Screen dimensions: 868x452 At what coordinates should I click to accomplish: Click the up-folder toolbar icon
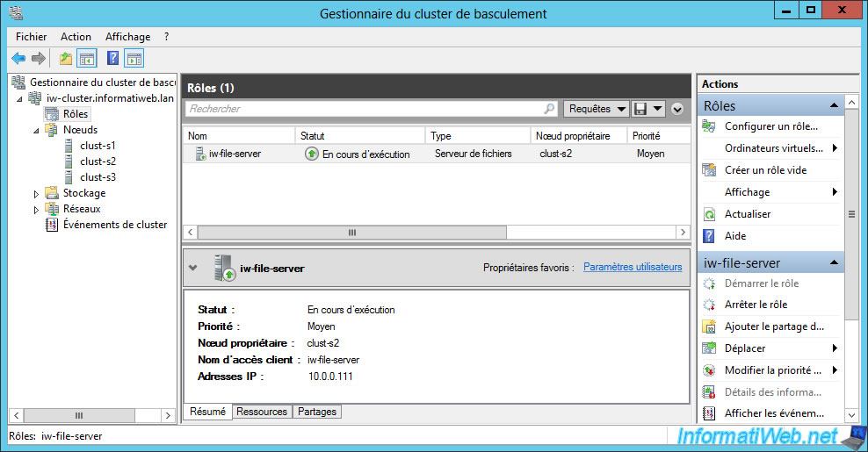tap(66, 59)
